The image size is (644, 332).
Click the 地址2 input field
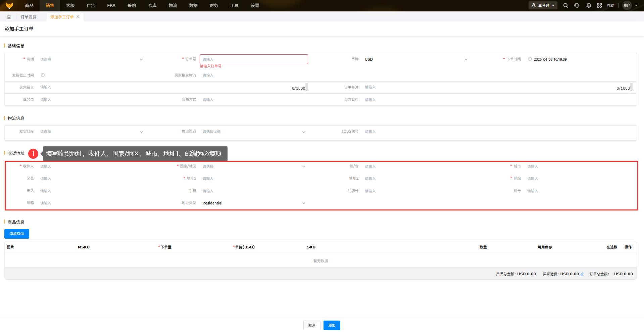pos(416,179)
